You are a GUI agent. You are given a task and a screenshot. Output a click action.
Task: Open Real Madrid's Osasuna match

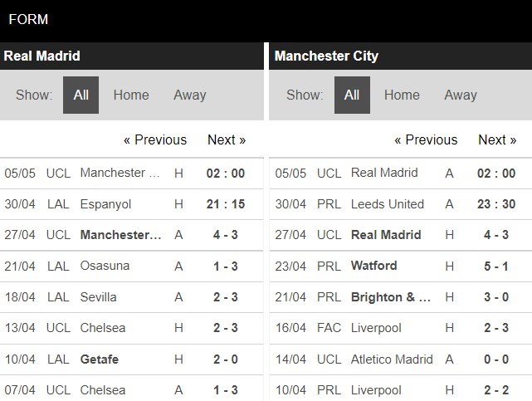(x=105, y=266)
